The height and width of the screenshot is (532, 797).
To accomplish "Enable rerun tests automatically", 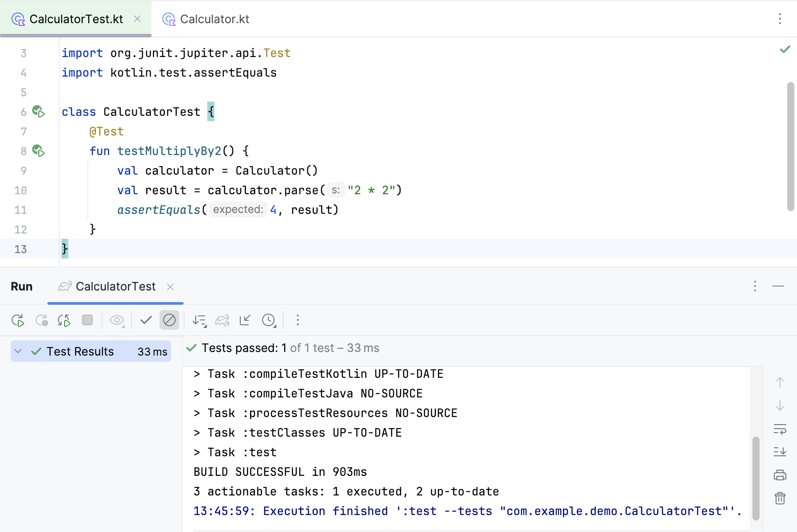I will (64, 320).
